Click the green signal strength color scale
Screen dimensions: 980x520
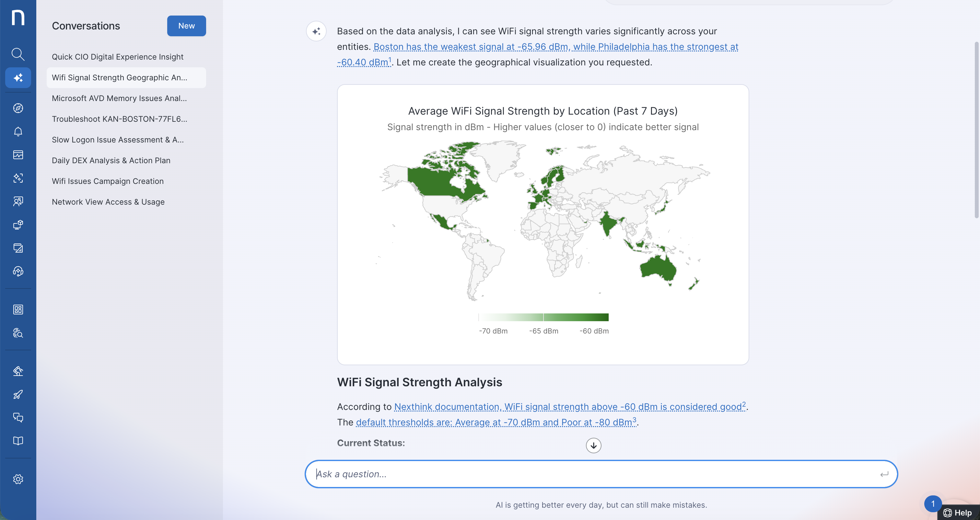(543, 317)
